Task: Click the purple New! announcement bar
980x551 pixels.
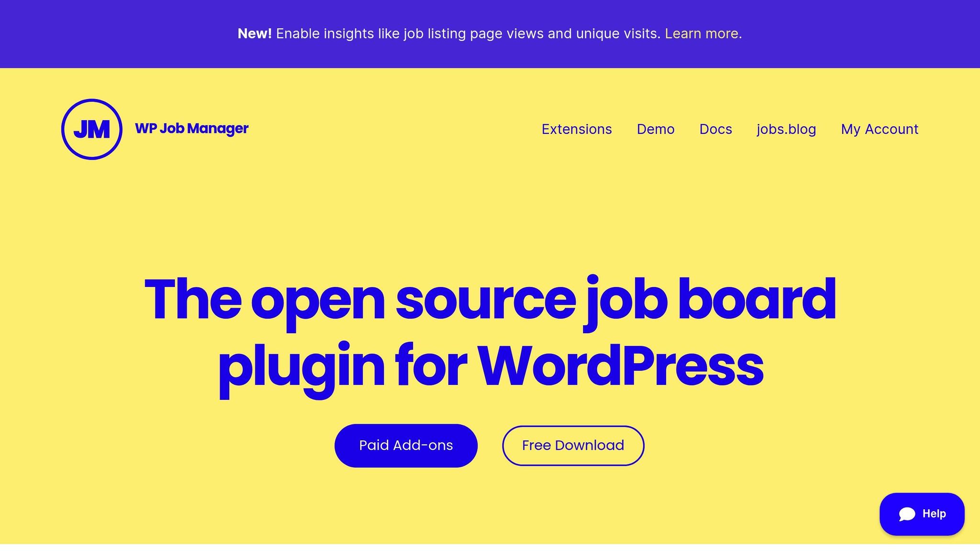Action: (490, 33)
